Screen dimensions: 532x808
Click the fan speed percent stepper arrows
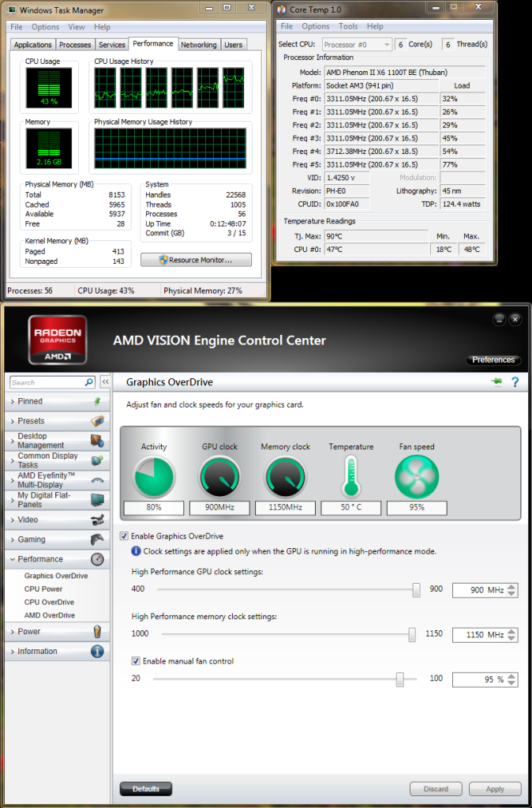(511, 680)
